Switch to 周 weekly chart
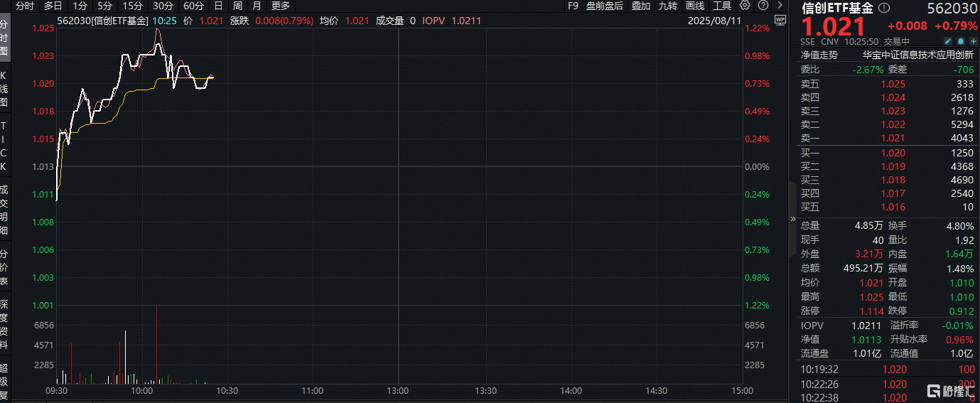Viewport: 980px width, 403px height. click(x=237, y=6)
